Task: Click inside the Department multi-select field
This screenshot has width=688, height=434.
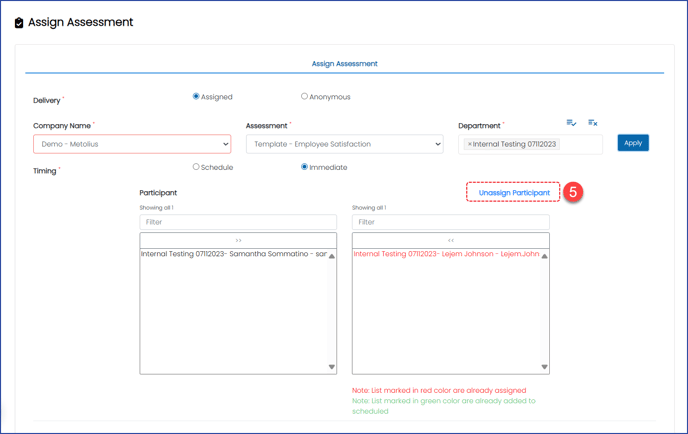Action: pos(580,144)
